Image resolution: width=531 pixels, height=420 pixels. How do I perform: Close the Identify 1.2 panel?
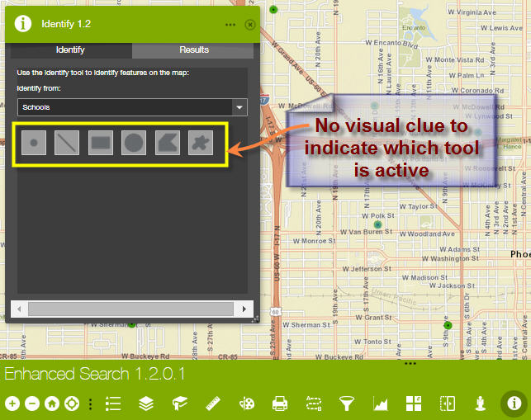250,25
